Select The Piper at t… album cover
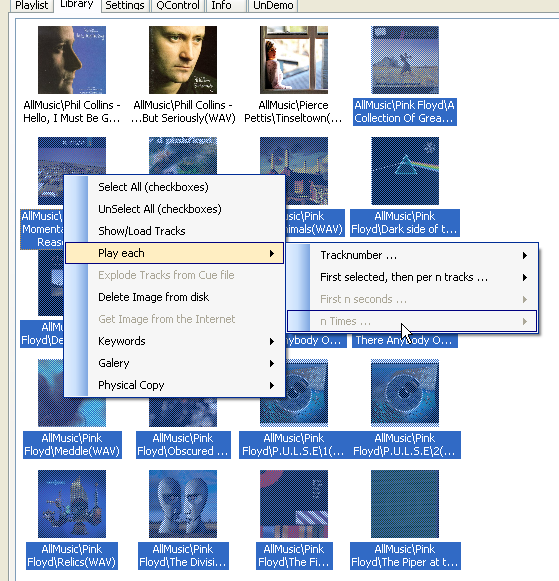 [x=405, y=504]
